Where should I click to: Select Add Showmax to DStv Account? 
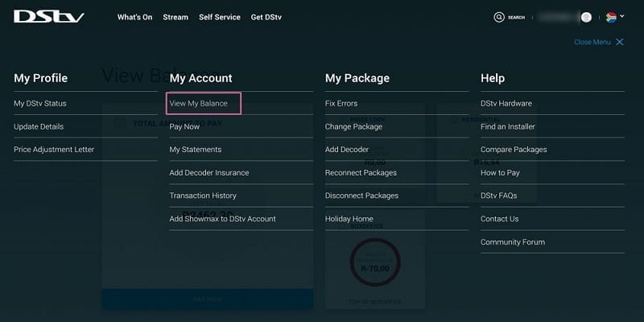click(223, 219)
